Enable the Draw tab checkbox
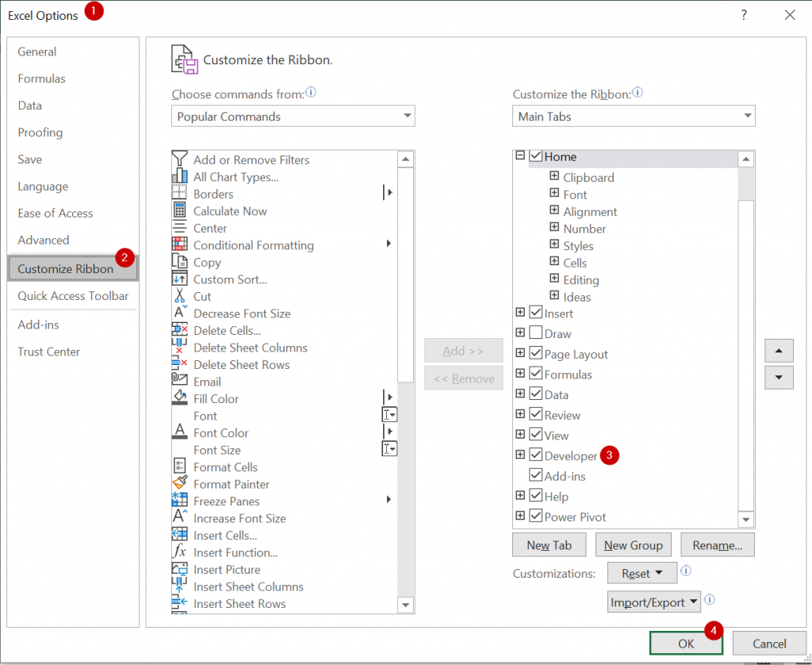 (536, 332)
